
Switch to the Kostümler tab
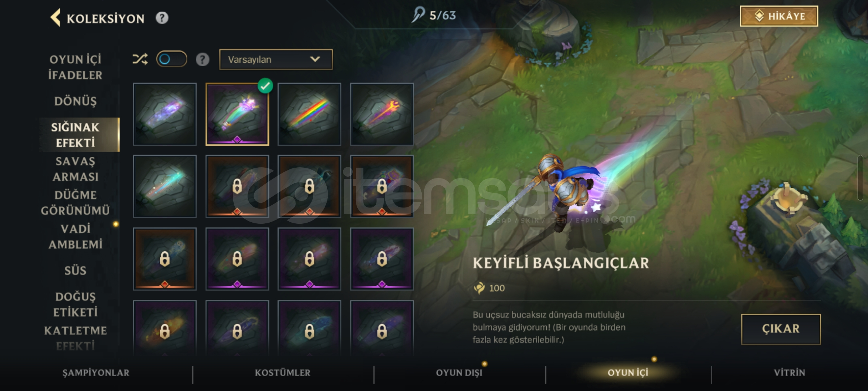tap(282, 373)
